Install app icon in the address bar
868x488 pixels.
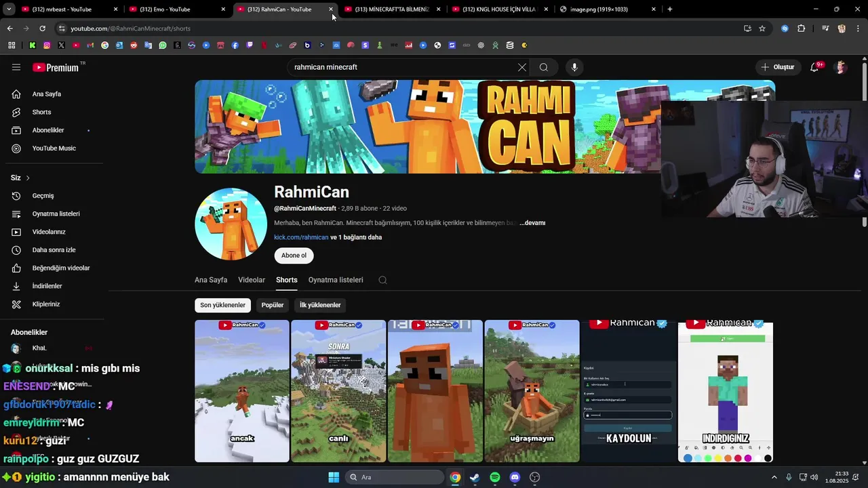tap(747, 28)
